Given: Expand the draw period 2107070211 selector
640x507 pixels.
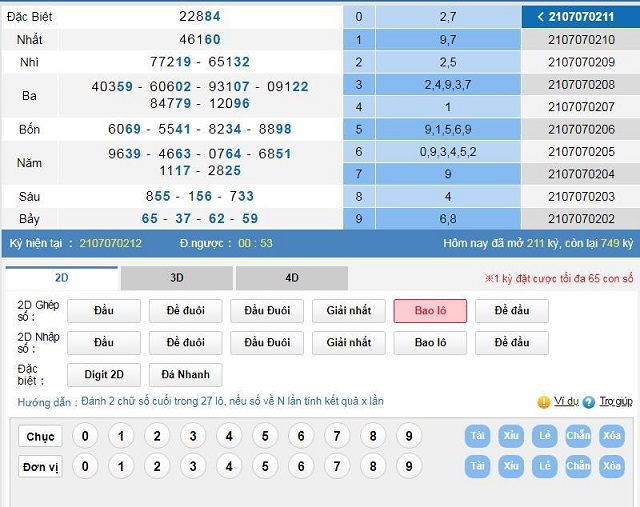Looking at the screenshot, I should click(x=580, y=16).
